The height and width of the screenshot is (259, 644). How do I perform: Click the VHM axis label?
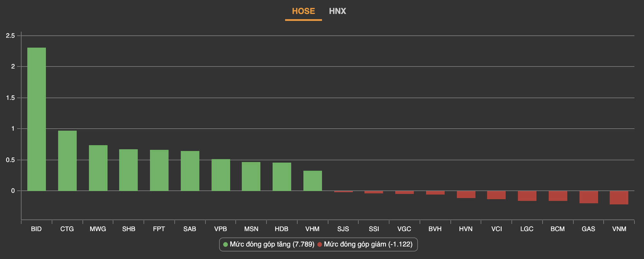[312, 229]
